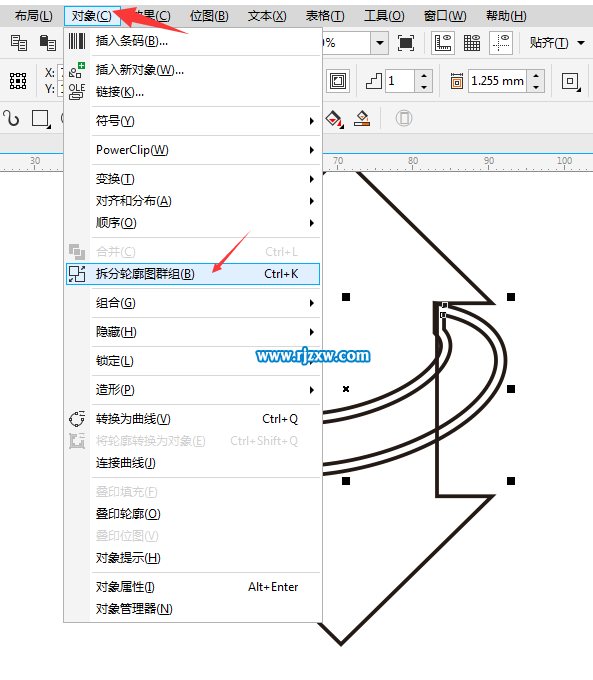Toggle show rulers icon in toolbar
Image resolution: width=593 pixels, height=680 pixels.
tap(443, 43)
